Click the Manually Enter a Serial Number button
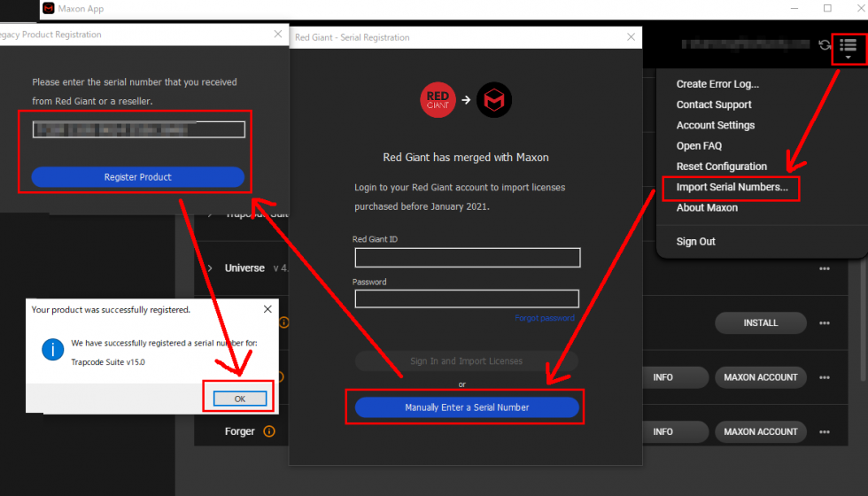This screenshot has height=496, width=868. click(x=467, y=407)
